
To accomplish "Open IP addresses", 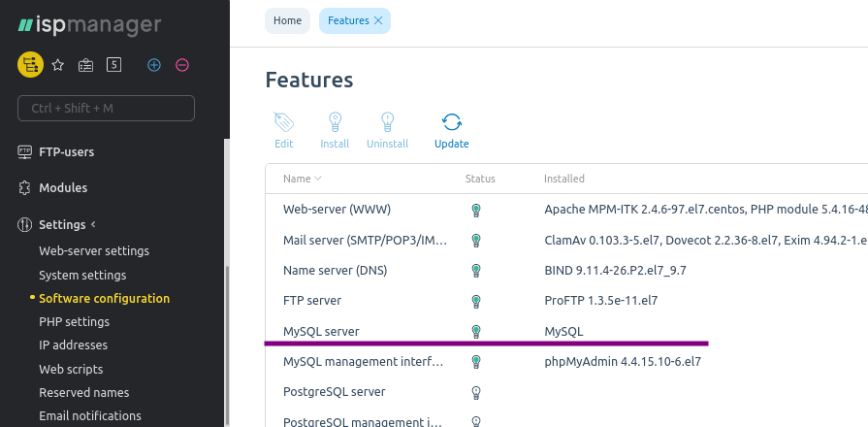I will point(73,345).
